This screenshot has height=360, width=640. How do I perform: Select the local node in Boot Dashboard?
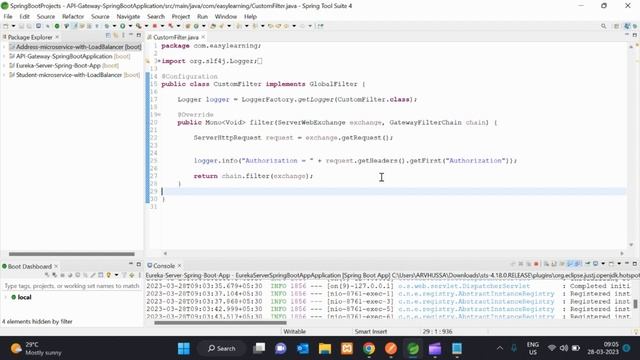click(21, 297)
